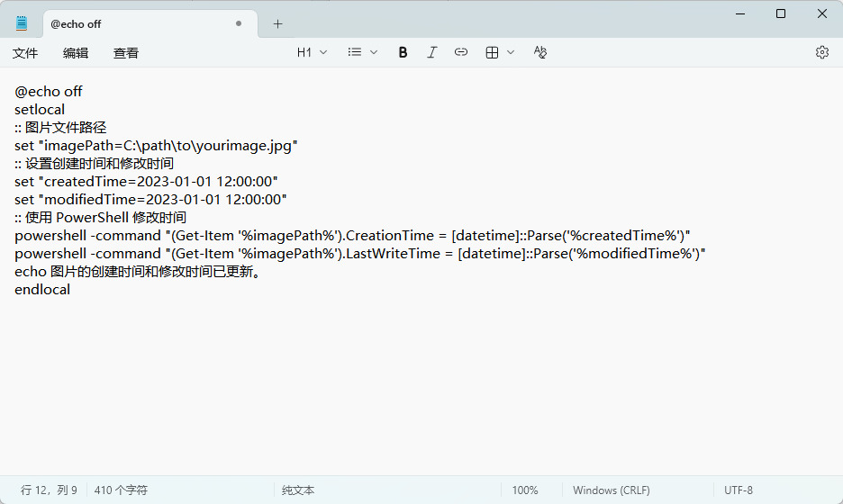
Task: Click the '410 个字符' status entry
Action: tap(121, 490)
